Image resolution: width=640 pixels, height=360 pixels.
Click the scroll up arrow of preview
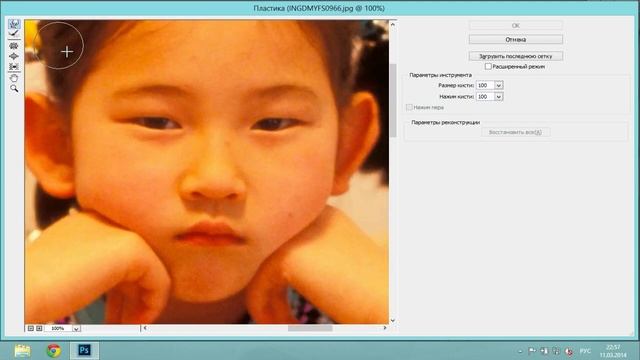point(393,24)
